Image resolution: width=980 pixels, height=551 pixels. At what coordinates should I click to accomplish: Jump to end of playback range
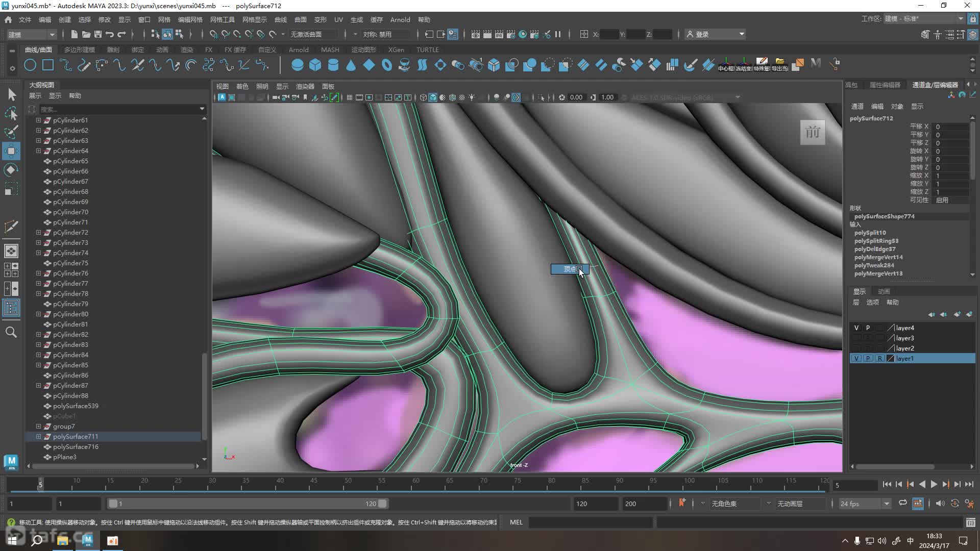(969, 485)
